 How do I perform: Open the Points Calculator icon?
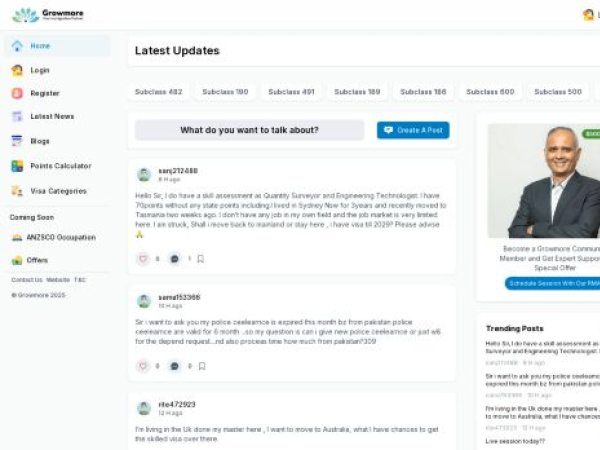coord(17,166)
